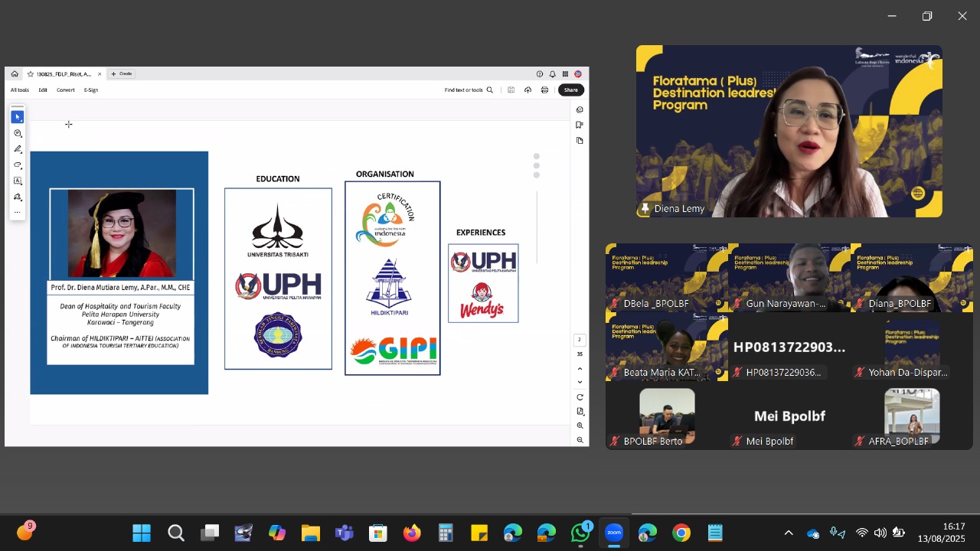Select the highlighter pen tool
This screenshot has height=551, width=980.
pos(18,149)
